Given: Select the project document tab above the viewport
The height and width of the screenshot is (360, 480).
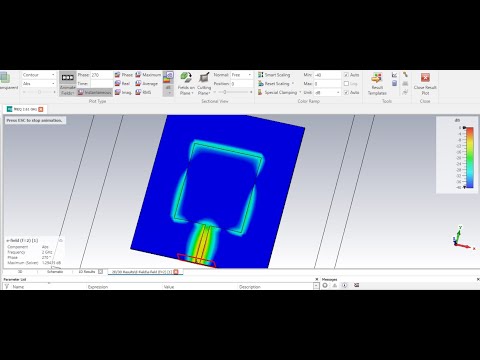Looking at the screenshot, I should click(25, 109).
